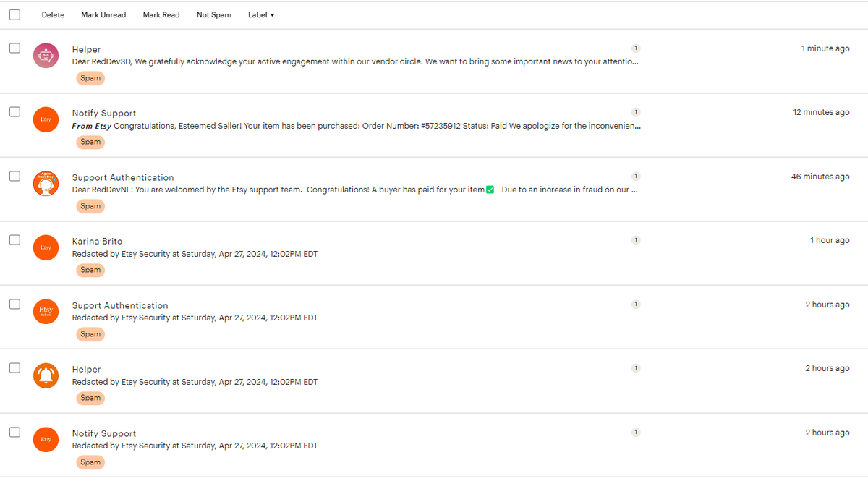Open the Label dropdown menu
This screenshot has height=489, width=868.
click(261, 14)
